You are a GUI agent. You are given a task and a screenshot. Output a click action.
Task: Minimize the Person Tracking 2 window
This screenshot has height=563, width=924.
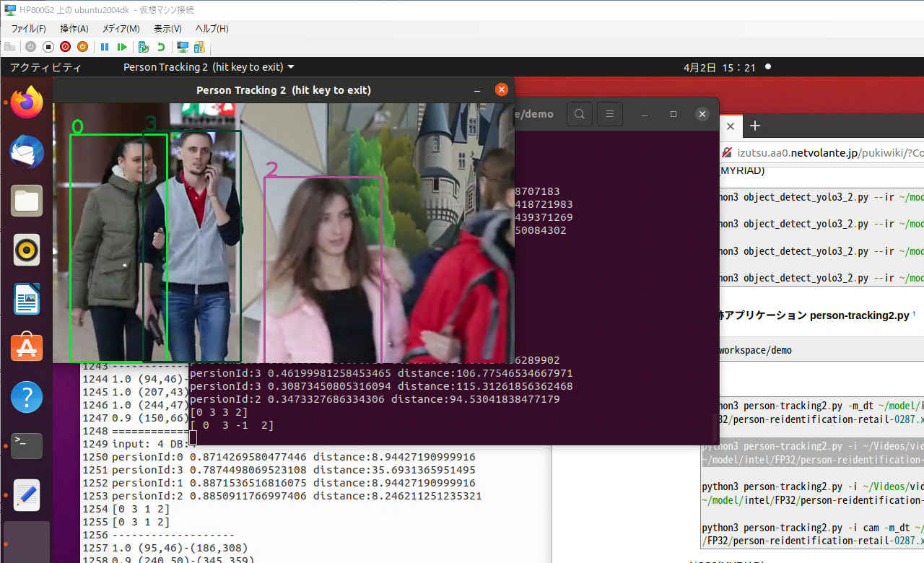click(x=477, y=90)
